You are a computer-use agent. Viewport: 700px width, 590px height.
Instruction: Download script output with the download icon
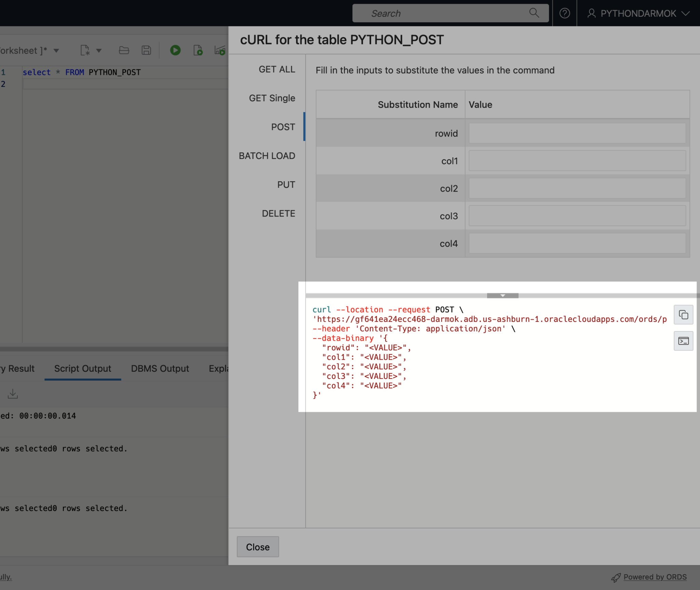[12, 394]
